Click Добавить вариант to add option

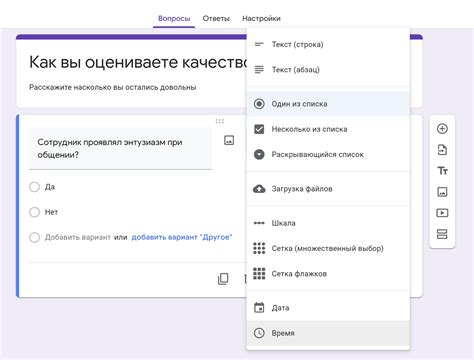click(x=78, y=237)
